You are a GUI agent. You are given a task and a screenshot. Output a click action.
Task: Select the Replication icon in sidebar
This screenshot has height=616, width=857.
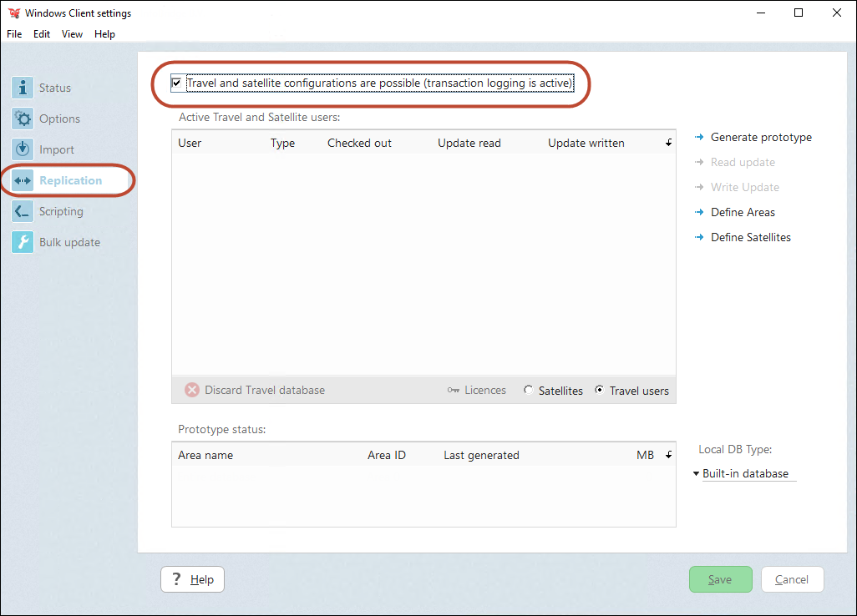tap(22, 179)
